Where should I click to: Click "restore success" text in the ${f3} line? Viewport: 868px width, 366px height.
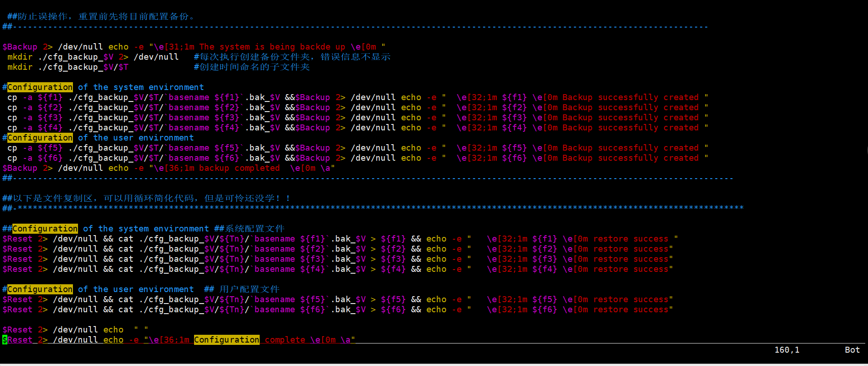631,259
